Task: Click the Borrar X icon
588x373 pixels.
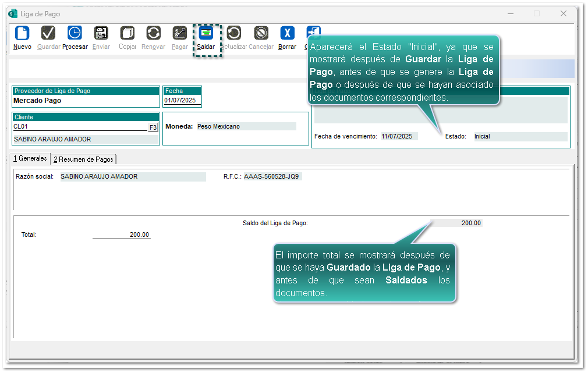Action: tap(287, 34)
